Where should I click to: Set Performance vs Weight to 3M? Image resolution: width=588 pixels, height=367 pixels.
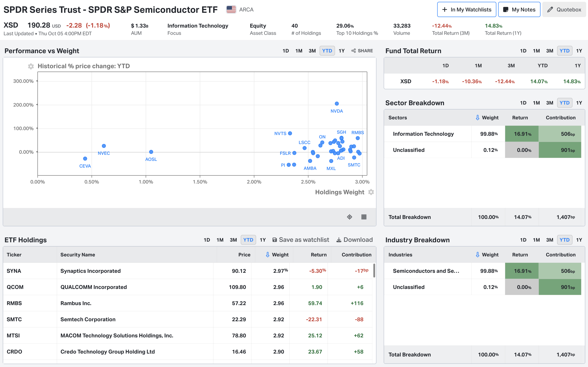[x=312, y=51]
